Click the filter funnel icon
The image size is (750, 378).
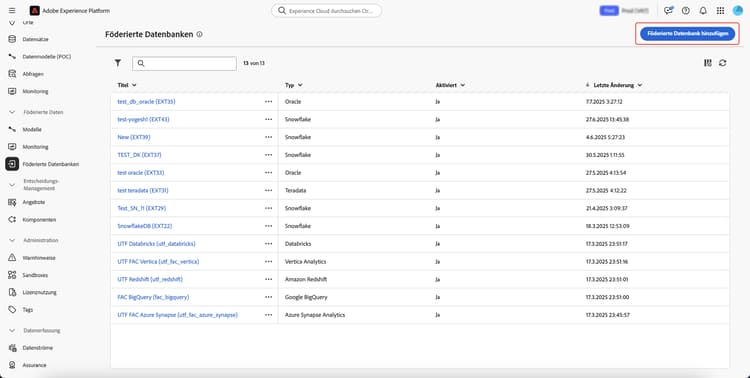click(x=118, y=63)
